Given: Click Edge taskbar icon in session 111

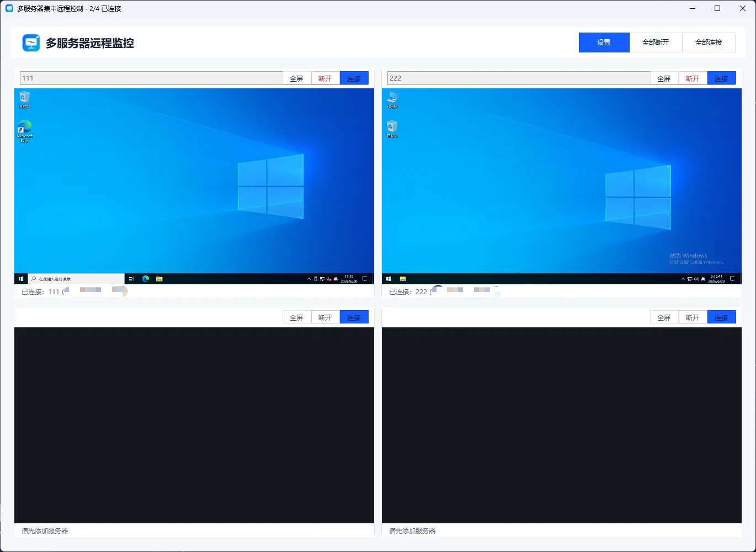Looking at the screenshot, I should coord(146,279).
